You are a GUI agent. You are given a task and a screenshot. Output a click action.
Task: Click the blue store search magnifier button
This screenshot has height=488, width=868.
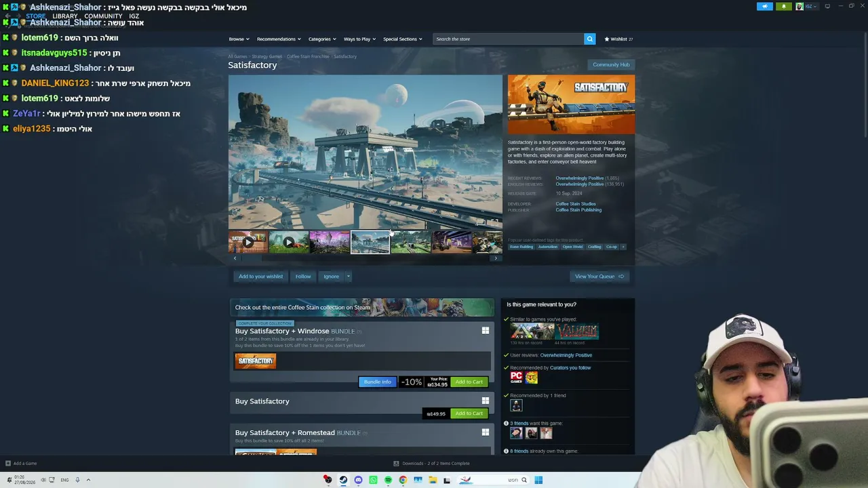[x=590, y=39]
